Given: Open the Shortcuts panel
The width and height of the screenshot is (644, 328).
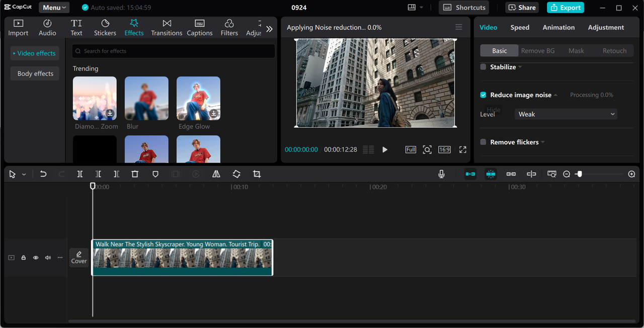Looking at the screenshot, I should coord(464,8).
